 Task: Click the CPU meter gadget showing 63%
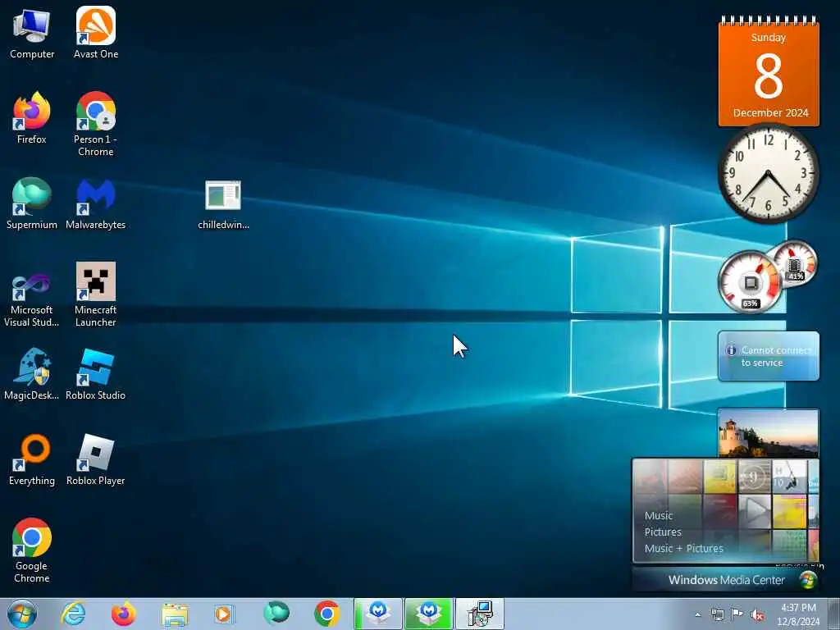750,282
